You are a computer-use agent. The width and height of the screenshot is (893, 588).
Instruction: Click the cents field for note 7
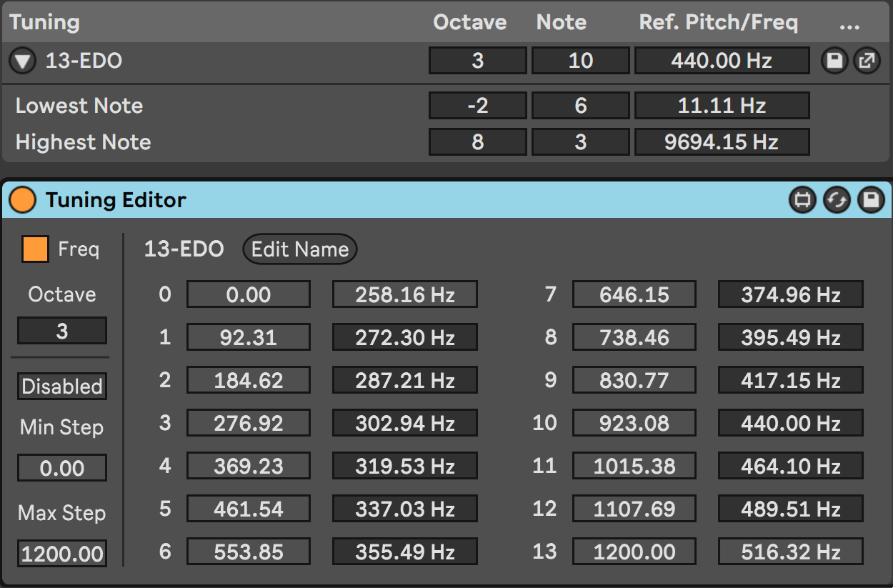pos(634,294)
